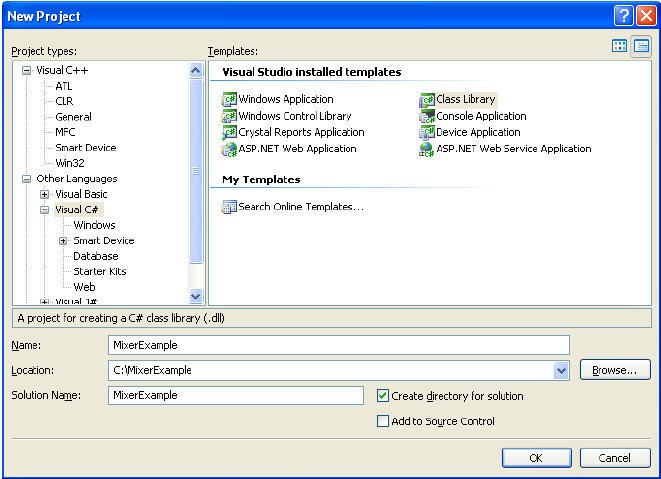661x479 pixels.
Task: Click OK to create the project
Action: (536, 458)
